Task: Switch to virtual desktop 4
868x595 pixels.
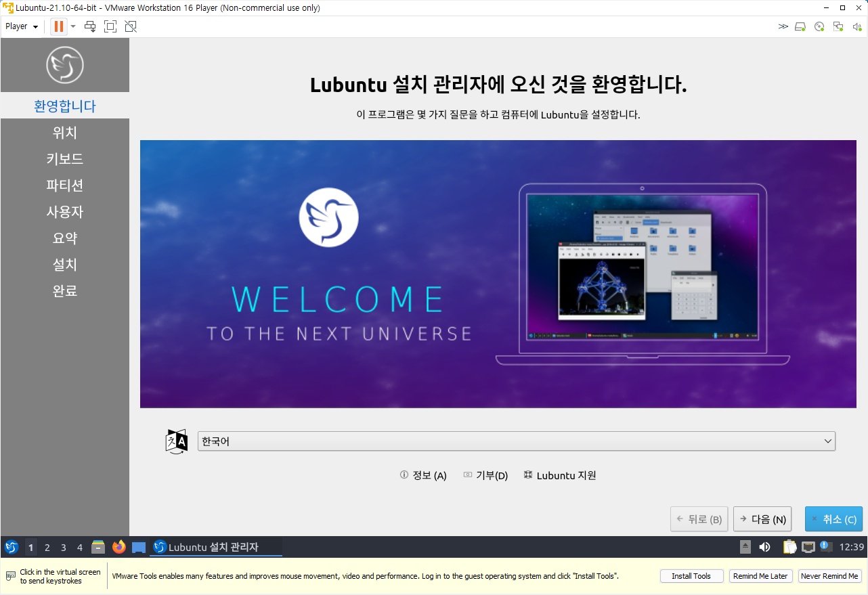Action: (80, 547)
